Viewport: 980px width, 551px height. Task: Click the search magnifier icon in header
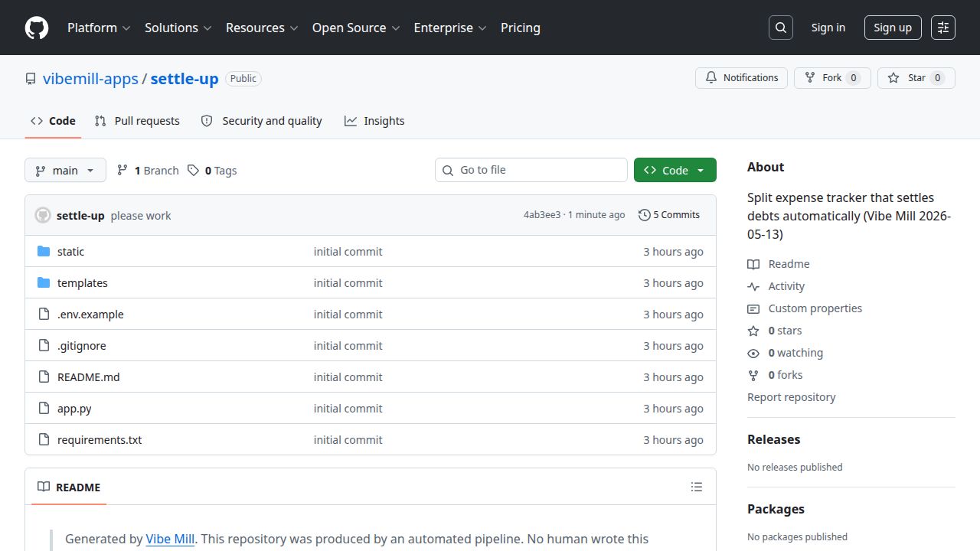(780, 28)
